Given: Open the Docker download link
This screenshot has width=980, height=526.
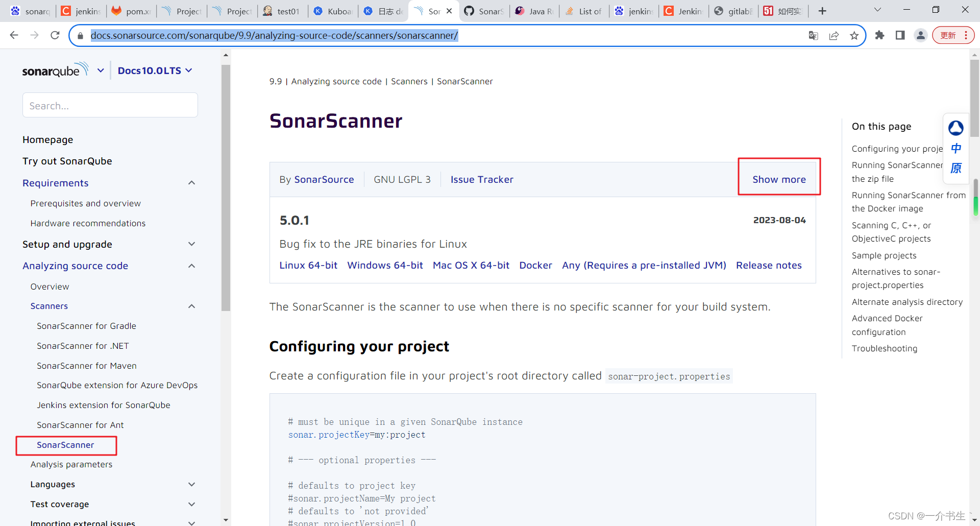Looking at the screenshot, I should pos(535,265).
